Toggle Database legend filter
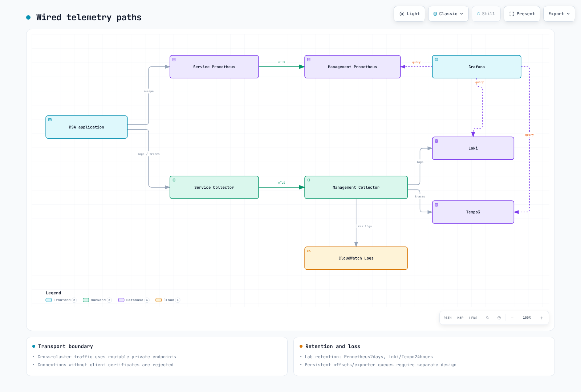 (134, 300)
